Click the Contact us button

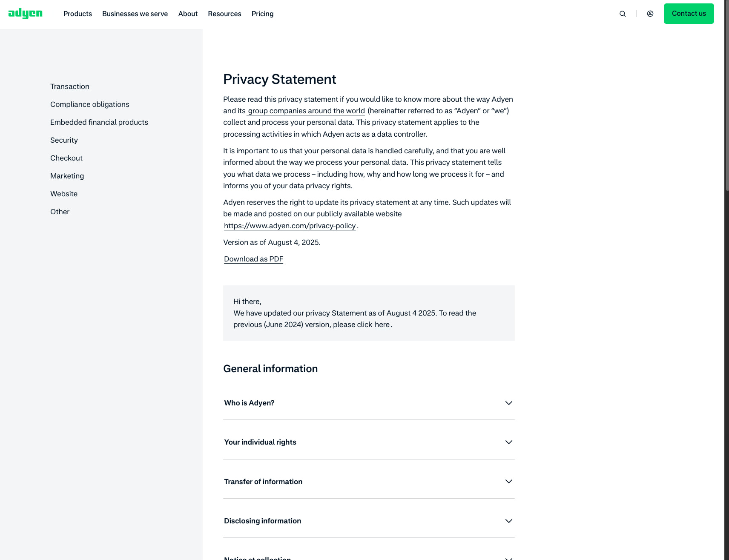(x=689, y=14)
